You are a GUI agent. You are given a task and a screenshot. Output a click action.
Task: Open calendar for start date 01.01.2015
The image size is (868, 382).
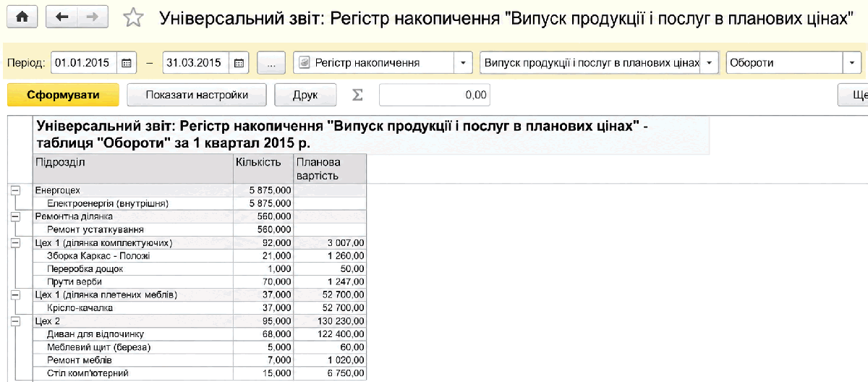click(126, 63)
